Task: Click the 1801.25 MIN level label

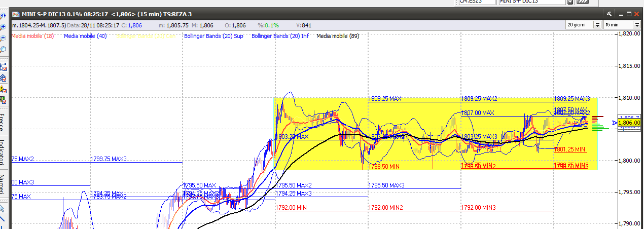Action: [x=570, y=149]
